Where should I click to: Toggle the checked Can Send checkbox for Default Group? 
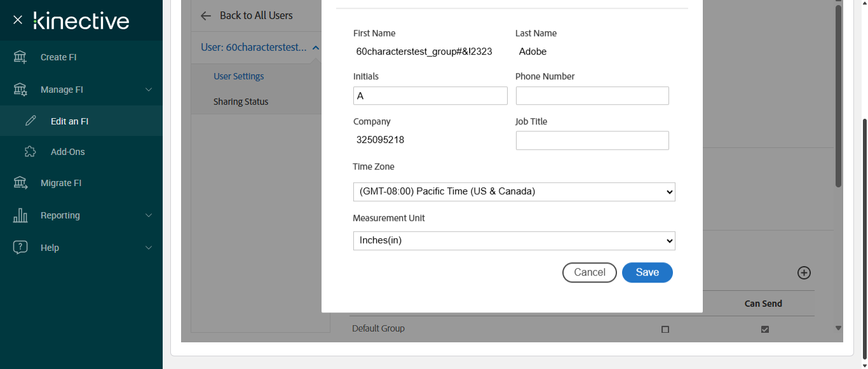(x=765, y=330)
